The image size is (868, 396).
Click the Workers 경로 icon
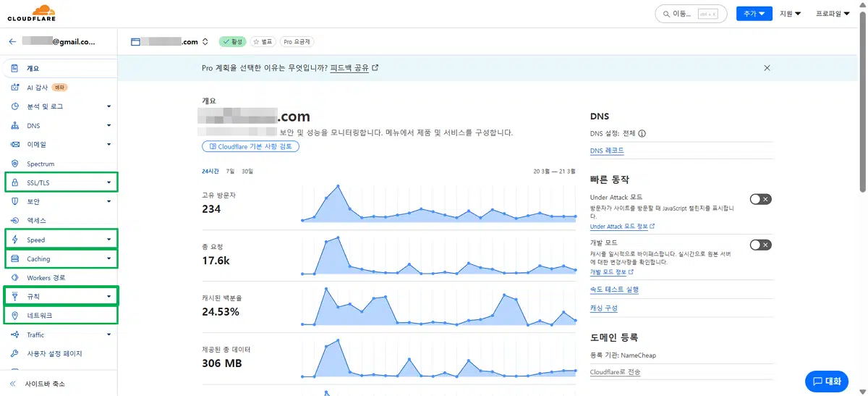(14, 277)
